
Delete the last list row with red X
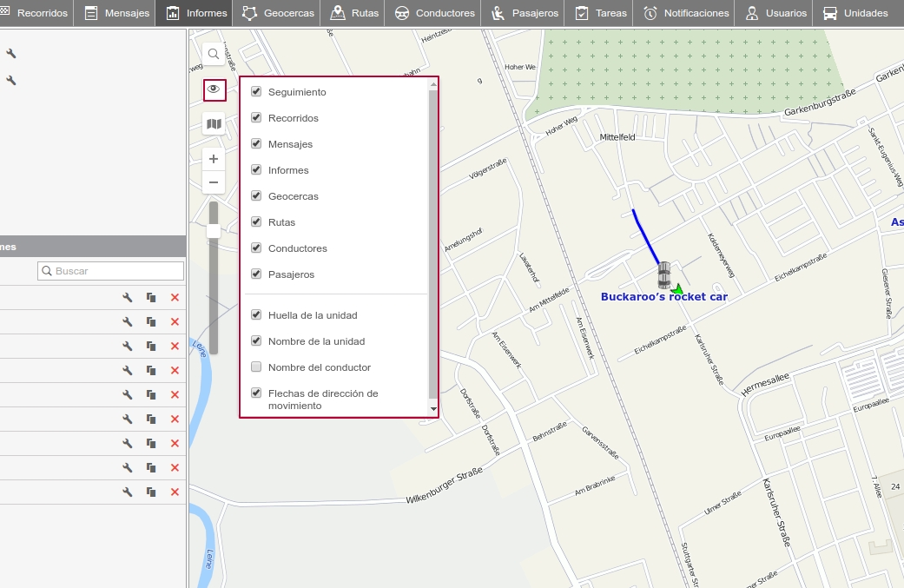click(x=175, y=492)
